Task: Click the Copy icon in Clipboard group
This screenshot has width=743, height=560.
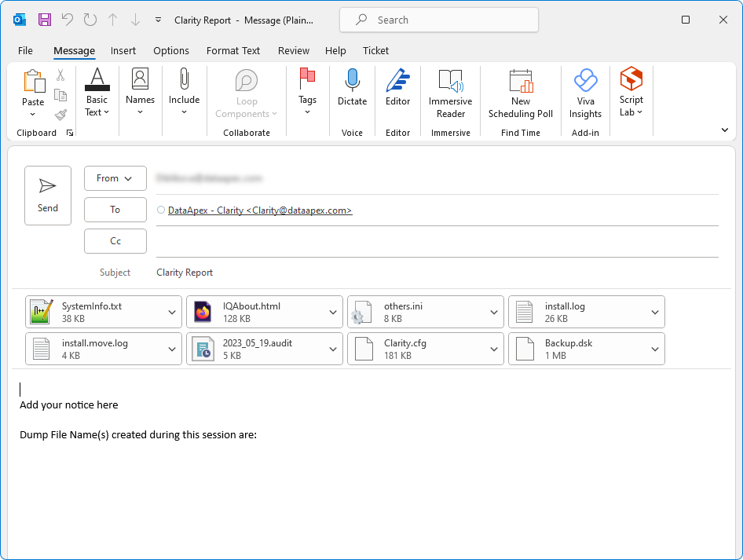Action: click(60, 94)
